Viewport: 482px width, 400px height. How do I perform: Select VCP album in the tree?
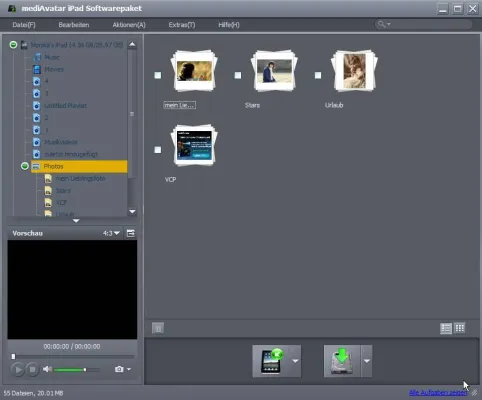click(61, 203)
